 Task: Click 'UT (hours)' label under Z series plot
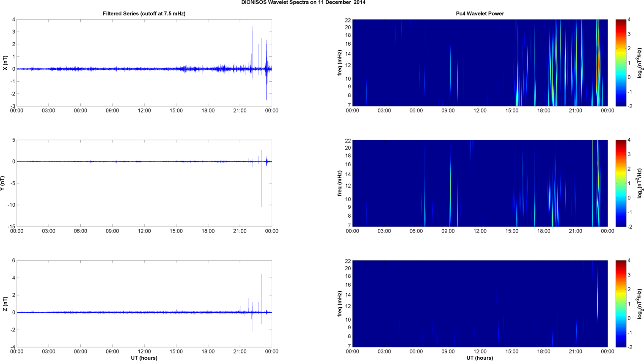point(144,358)
